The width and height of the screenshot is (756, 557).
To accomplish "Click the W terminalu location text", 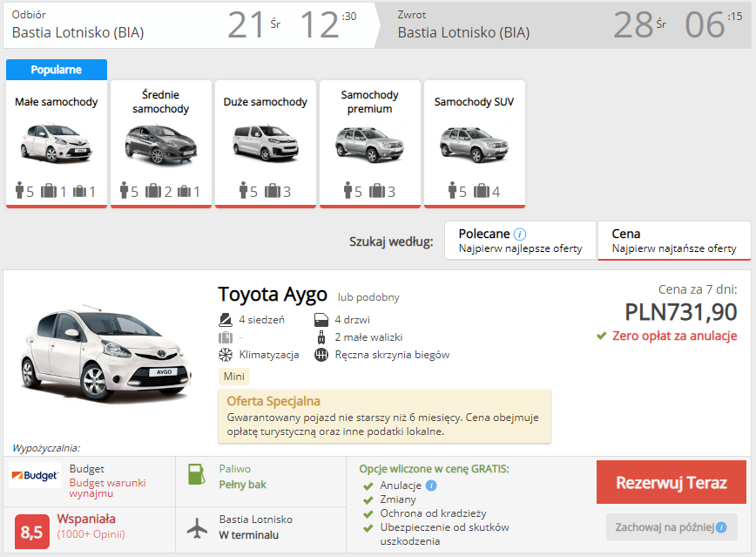I will point(249,535).
